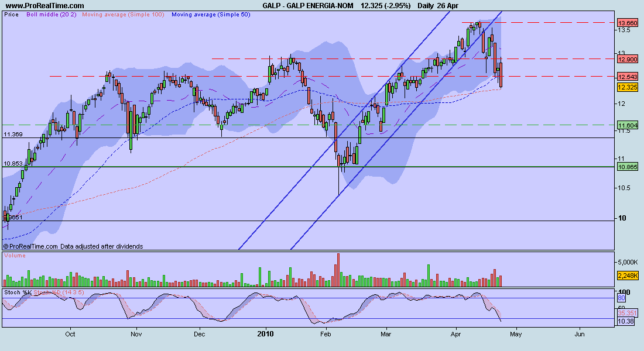The height and width of the screenshot is (351, 644).
Task: Click the 11.369 horizontal line label
Action: click(13, 134)
